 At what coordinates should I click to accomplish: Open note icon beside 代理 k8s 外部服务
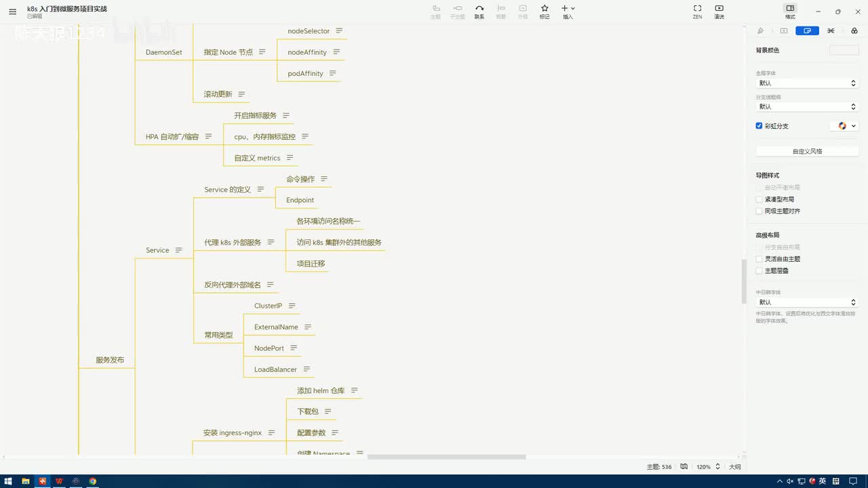tap(271, 243)
